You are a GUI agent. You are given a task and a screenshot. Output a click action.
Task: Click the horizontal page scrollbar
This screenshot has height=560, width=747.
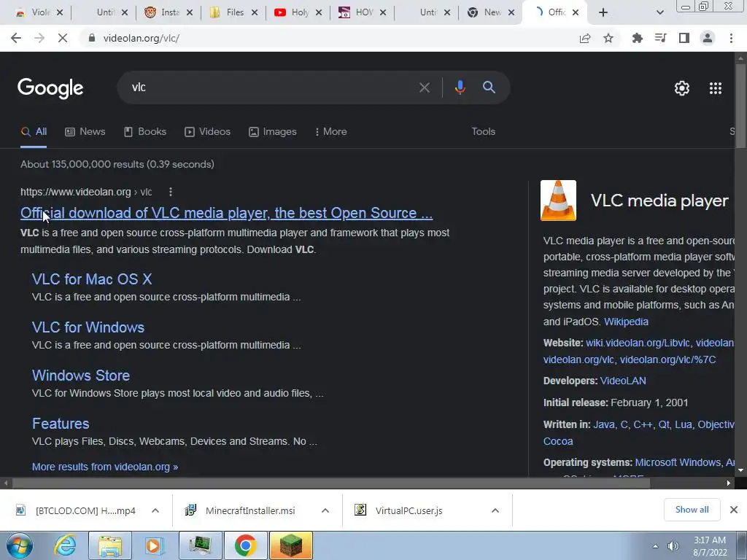[x=330, y=483]
